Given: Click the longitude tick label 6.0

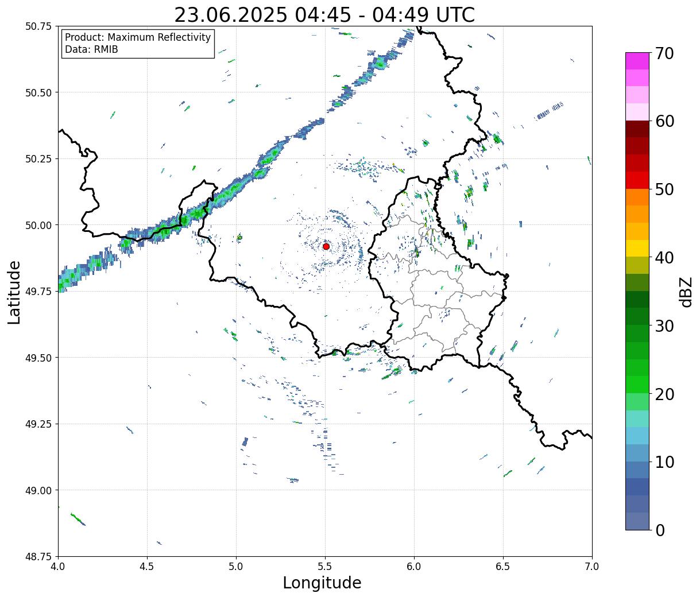Looking at the screenshot, I should (414, 566).
